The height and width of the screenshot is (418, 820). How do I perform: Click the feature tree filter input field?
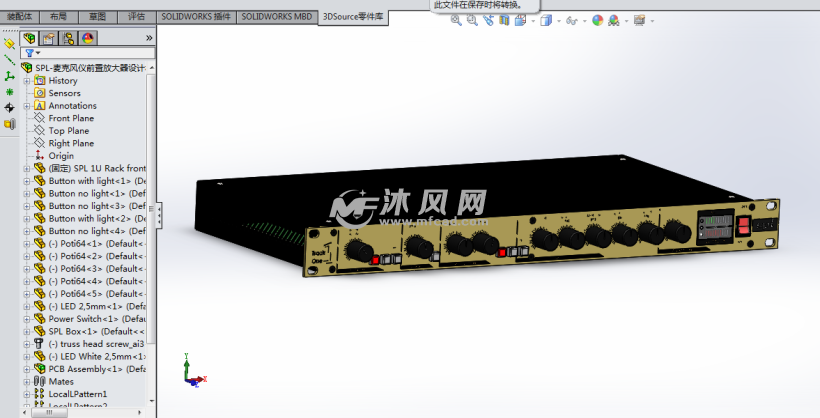coord(88,53)
